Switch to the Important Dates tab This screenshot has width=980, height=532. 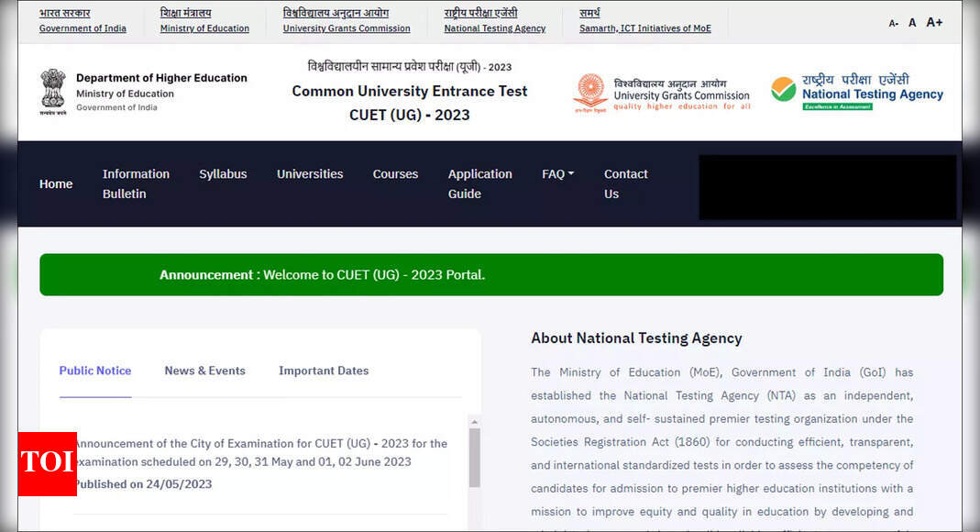[324, 371]
